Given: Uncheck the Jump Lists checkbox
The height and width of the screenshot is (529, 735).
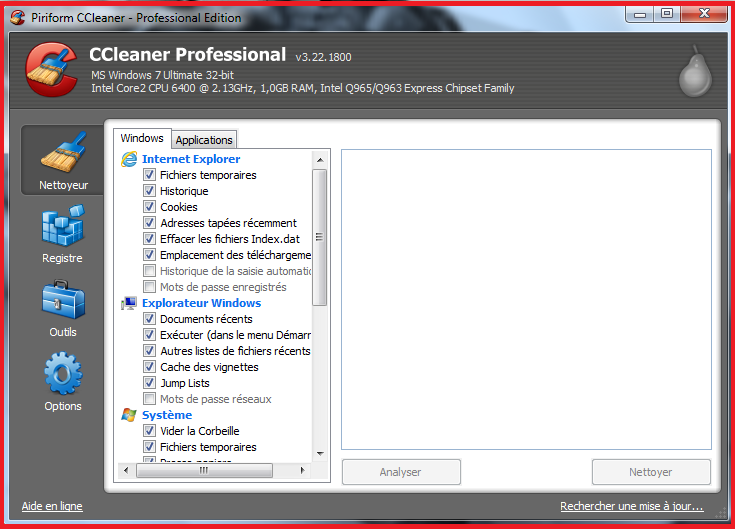Looking at the screenshot, I should (150, 383).
